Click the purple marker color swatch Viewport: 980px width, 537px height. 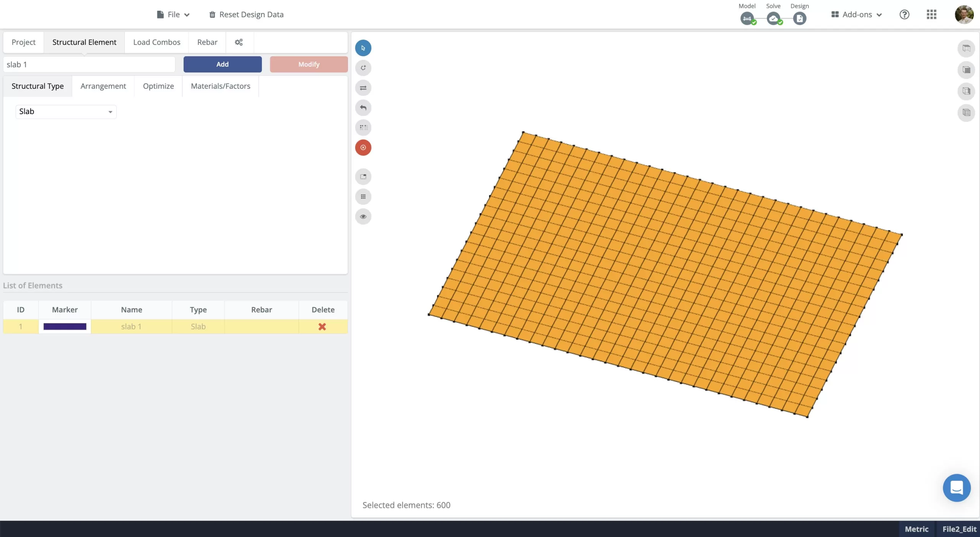click(x=65, y=327)
